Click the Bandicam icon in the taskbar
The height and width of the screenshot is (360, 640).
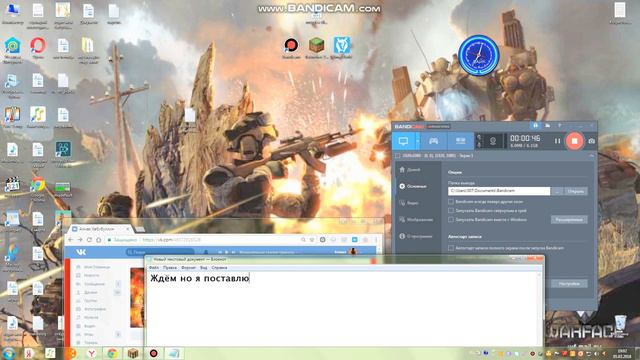coord(153,353)
